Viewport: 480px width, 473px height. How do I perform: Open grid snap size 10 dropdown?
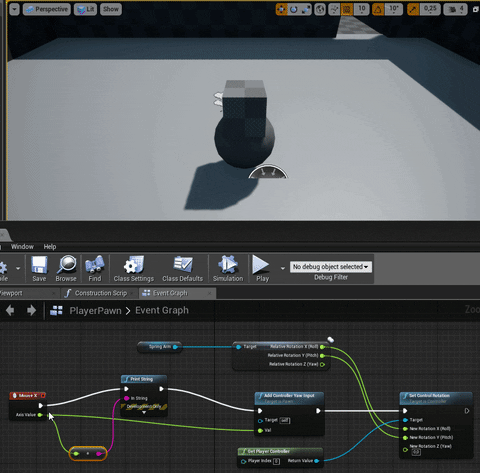(x=362, y=9)
